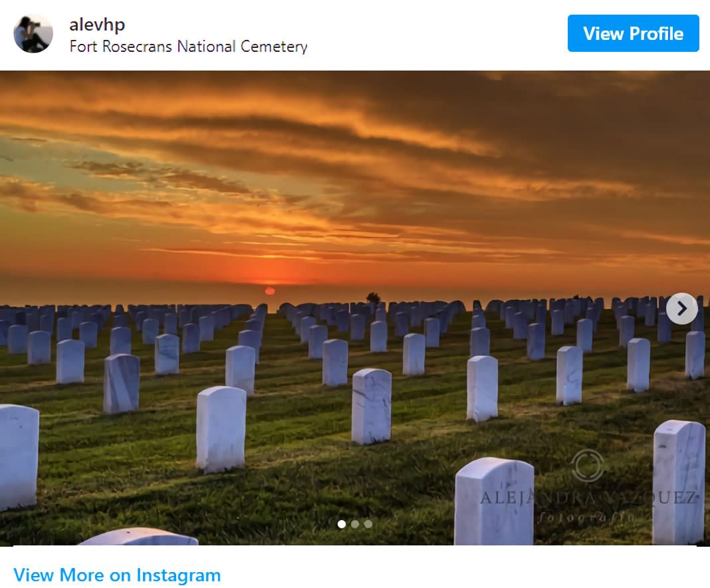This screenshot has height=588, width=710.
Task: Open View More on Instagram link
Action: (x=117, y=575)
